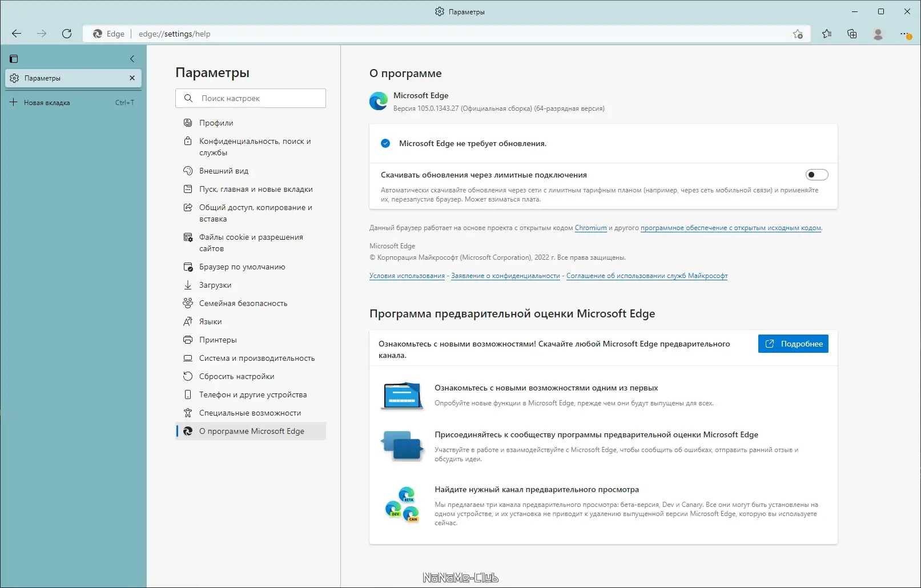Open Семейная безопасность section
Viewport: 921px width, 588px height.
pyautogui.click(x=251, y=303)
